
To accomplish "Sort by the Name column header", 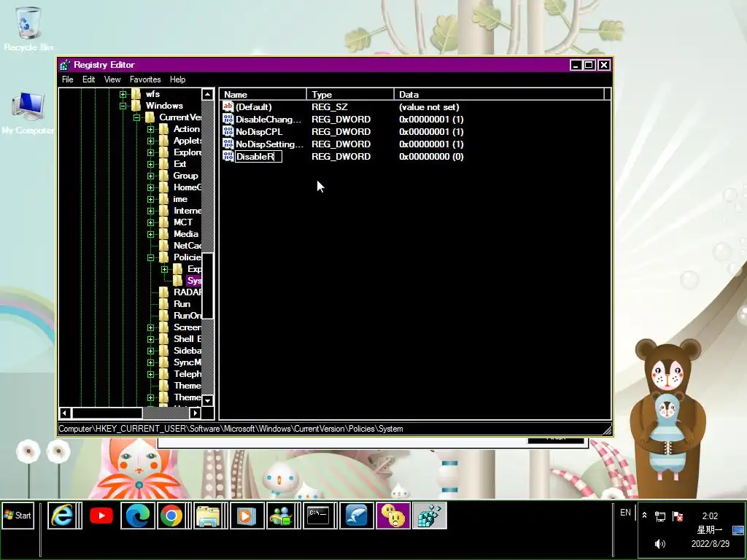I will coord(263,94).
